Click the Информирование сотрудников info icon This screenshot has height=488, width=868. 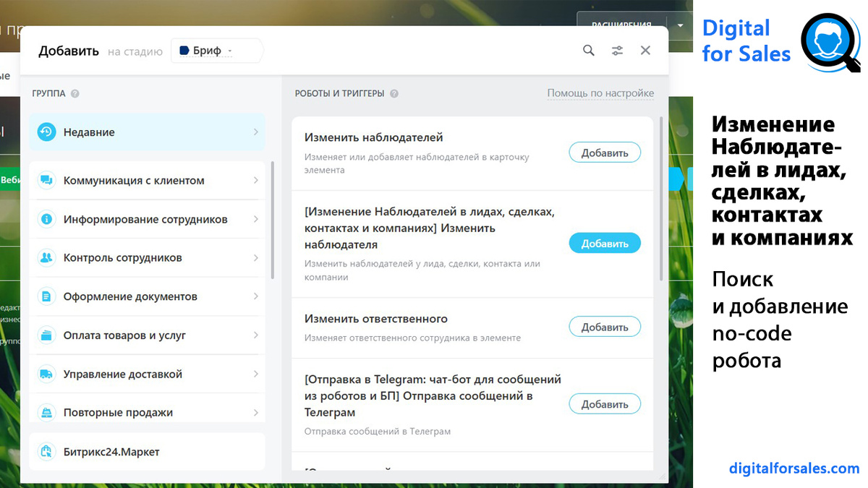coord(46,218)
